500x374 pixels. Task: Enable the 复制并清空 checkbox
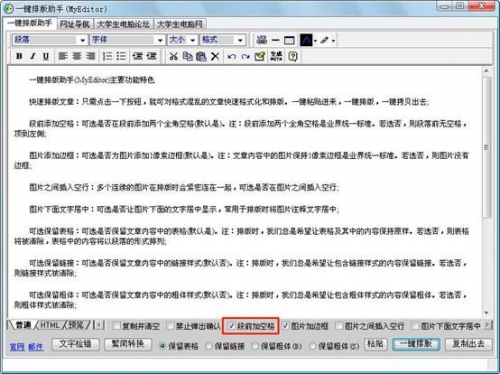coord(116,326)
